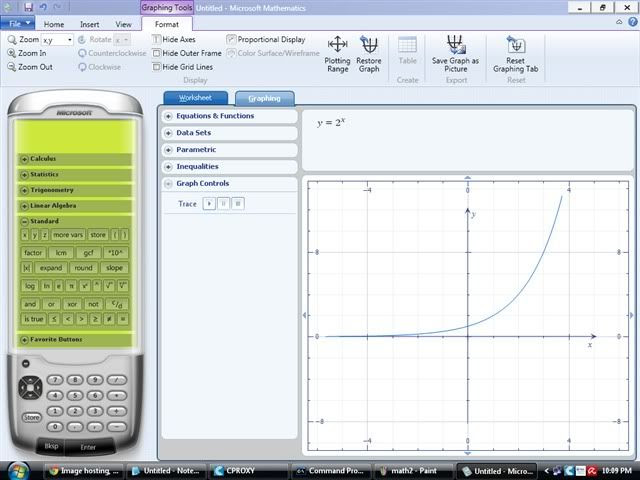This screenshot has height=480, width=640.
Task: Click the number 7 key
Action: tap(55, 380)
